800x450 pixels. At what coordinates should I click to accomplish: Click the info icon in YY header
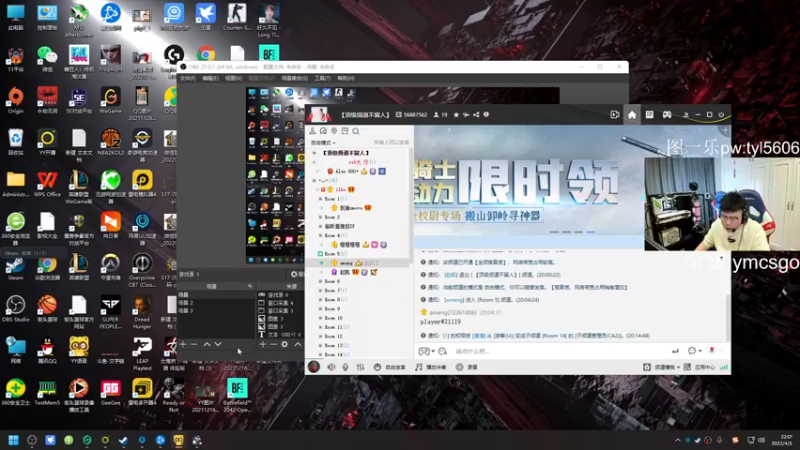coord(486,115)
